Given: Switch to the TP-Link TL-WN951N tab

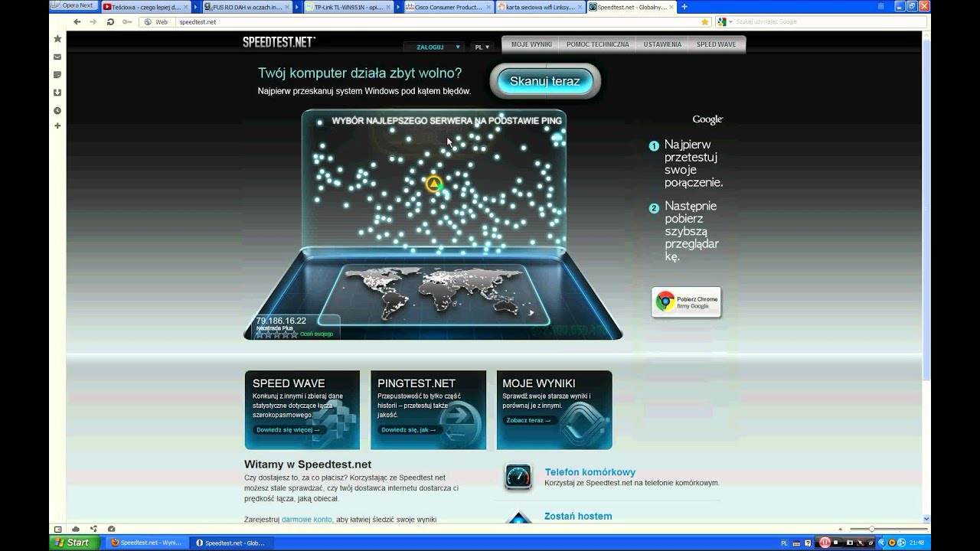Looking at the screenshot, I should pyautogui.click(x=348, y=7).
